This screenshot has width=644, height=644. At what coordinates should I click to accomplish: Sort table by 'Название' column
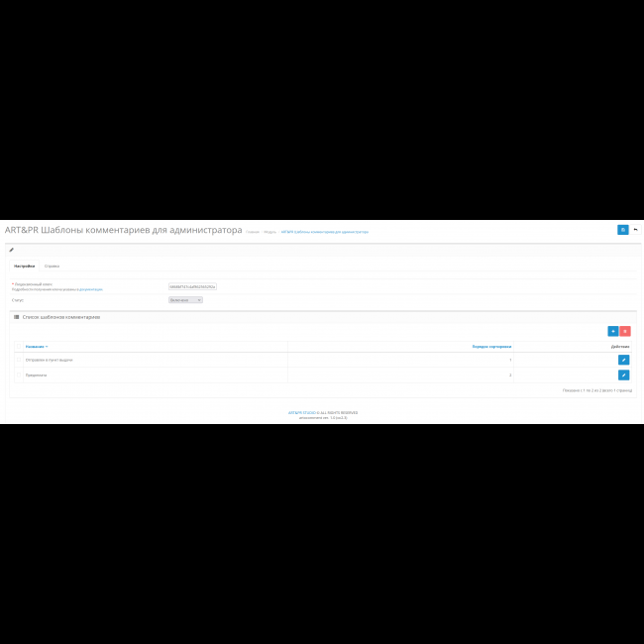point(36,347)
